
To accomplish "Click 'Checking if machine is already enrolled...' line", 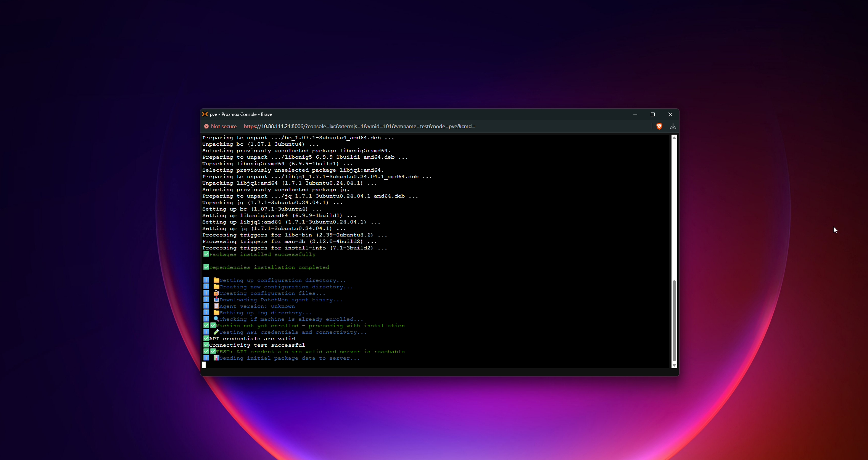I will 283,319.
